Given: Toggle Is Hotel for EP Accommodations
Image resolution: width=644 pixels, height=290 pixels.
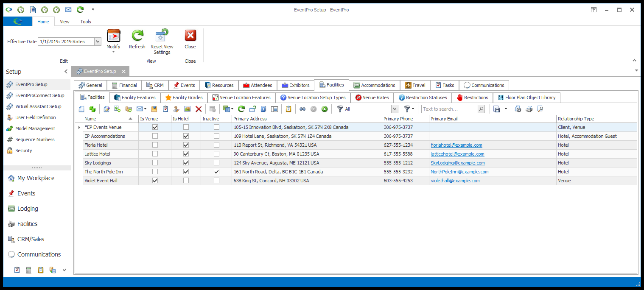Looking at the screenshot, I should coord(186,136).
